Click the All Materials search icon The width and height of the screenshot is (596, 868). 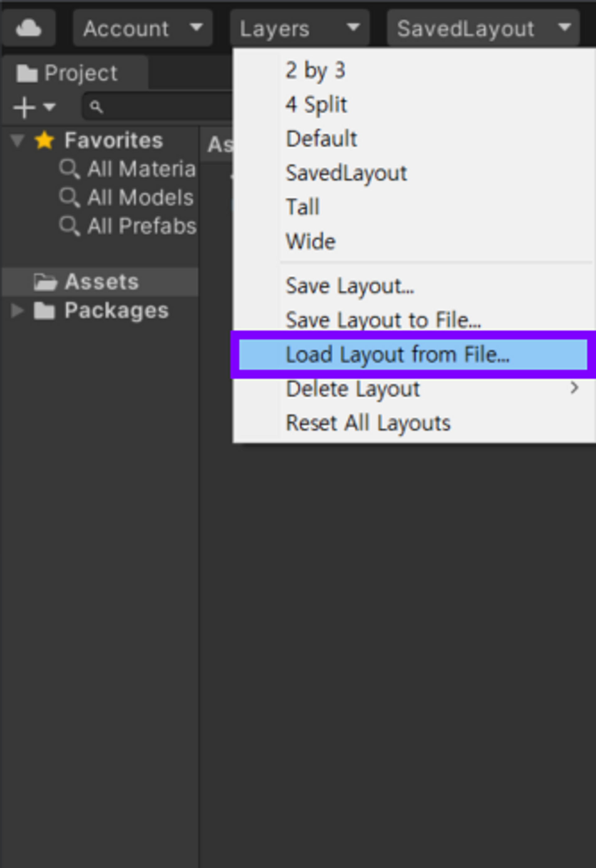[70, 169]
